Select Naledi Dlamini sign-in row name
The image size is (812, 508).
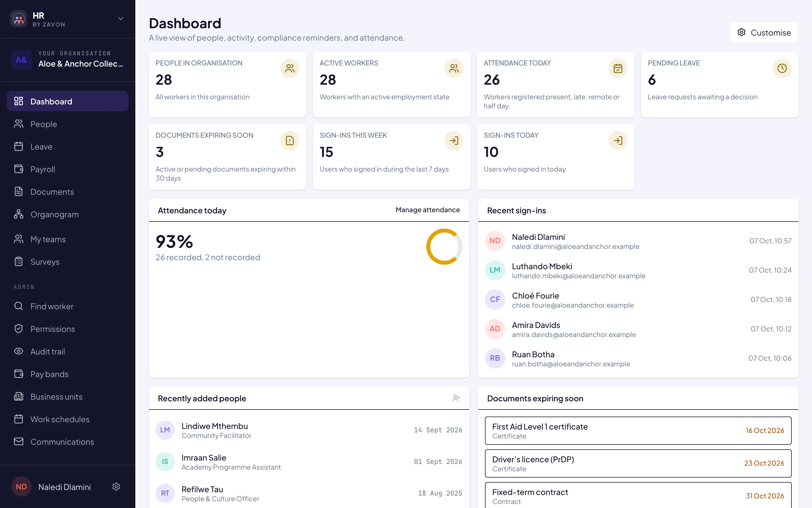538,237
